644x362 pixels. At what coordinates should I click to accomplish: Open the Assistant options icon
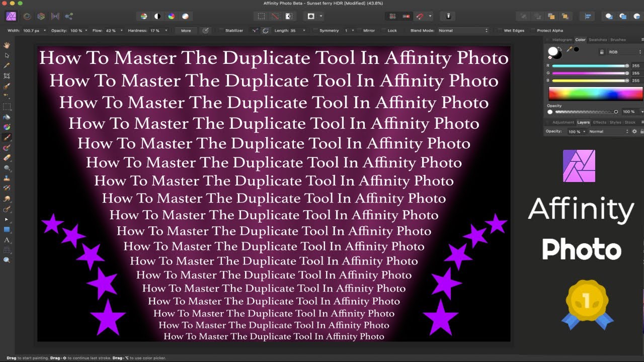[448, 16]
